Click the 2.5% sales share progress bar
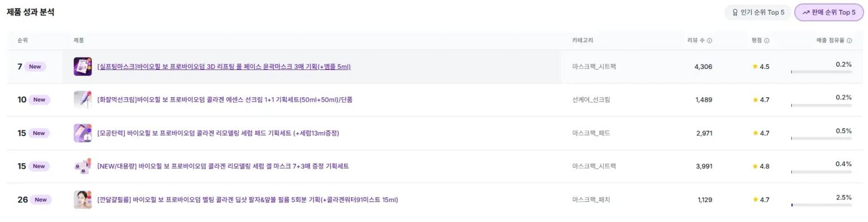Screen dimensions: 868x222 821,205
